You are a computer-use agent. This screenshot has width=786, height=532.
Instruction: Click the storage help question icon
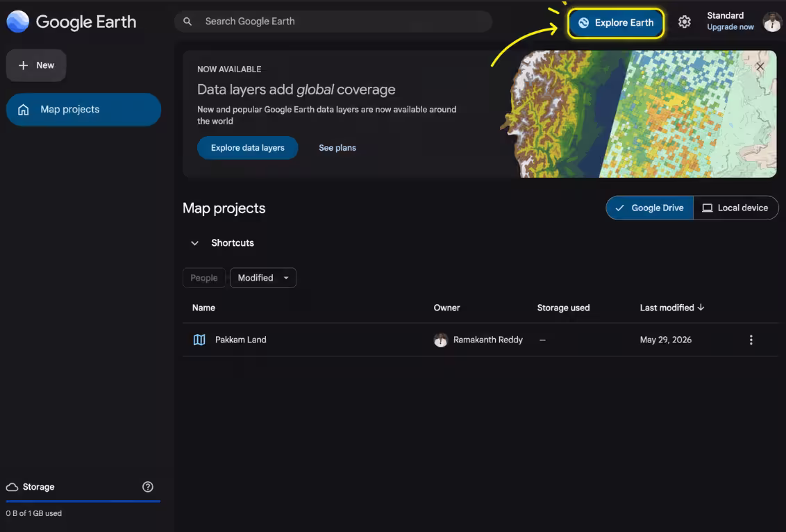click(x=147, y=487)
